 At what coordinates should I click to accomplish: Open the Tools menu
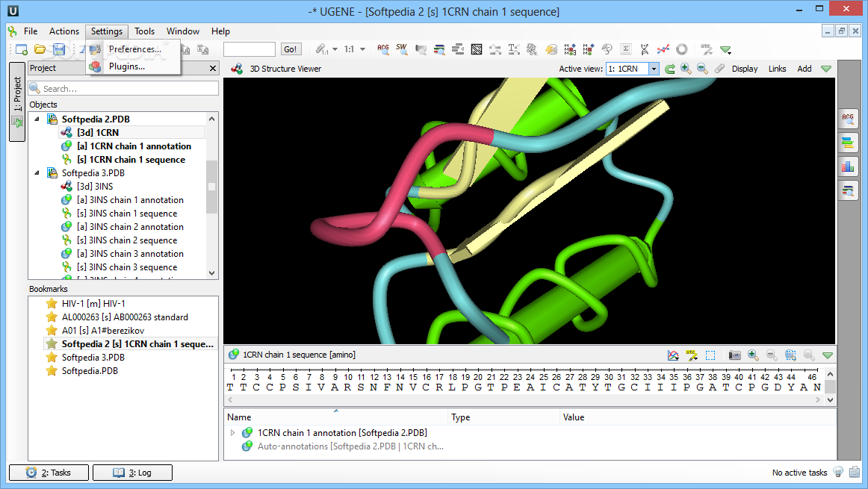pos(144,31)
